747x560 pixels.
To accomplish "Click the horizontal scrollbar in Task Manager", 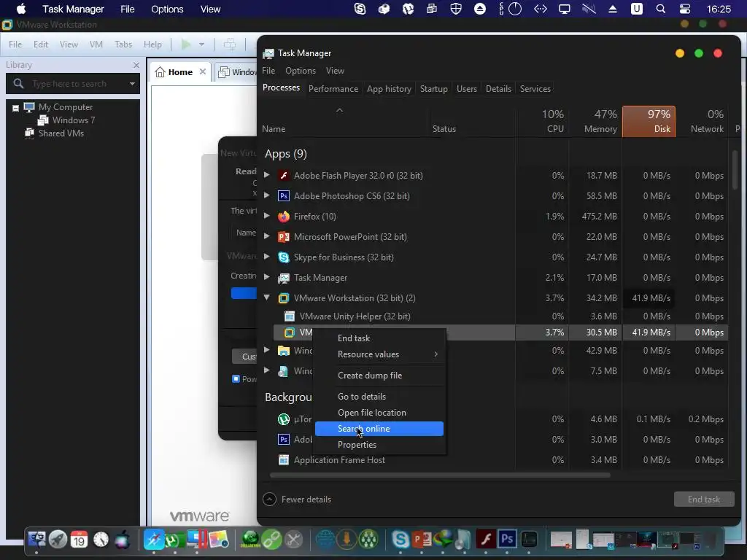I will click(440, 475).
